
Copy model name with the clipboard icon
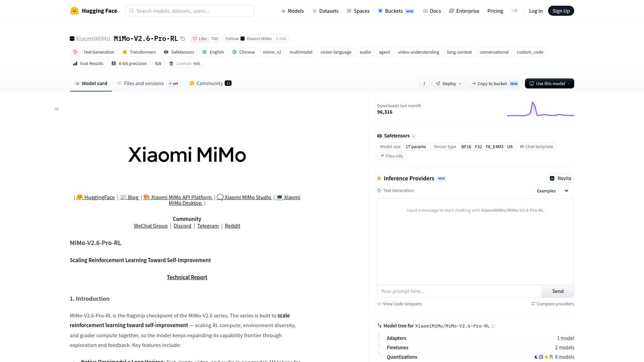coord(182,39)
